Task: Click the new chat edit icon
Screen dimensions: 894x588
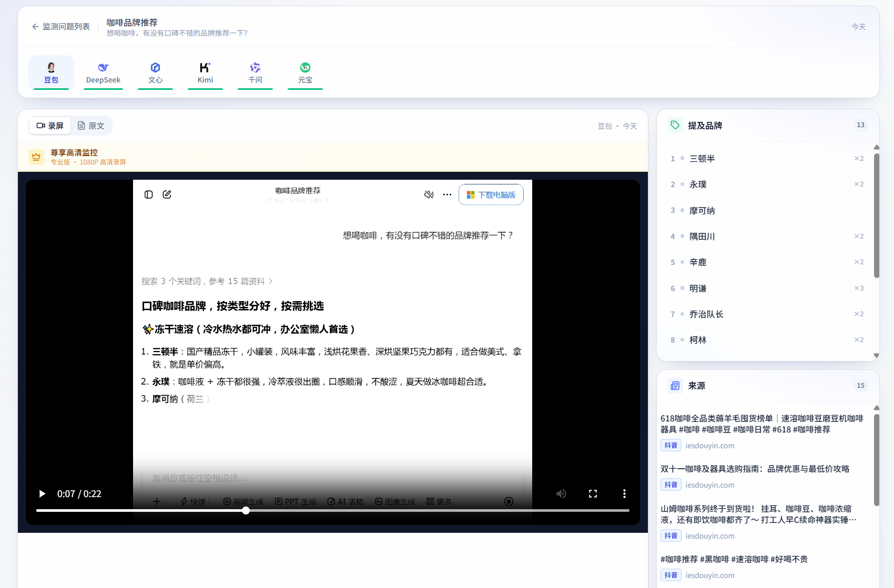Action: [x=167, y=194]
